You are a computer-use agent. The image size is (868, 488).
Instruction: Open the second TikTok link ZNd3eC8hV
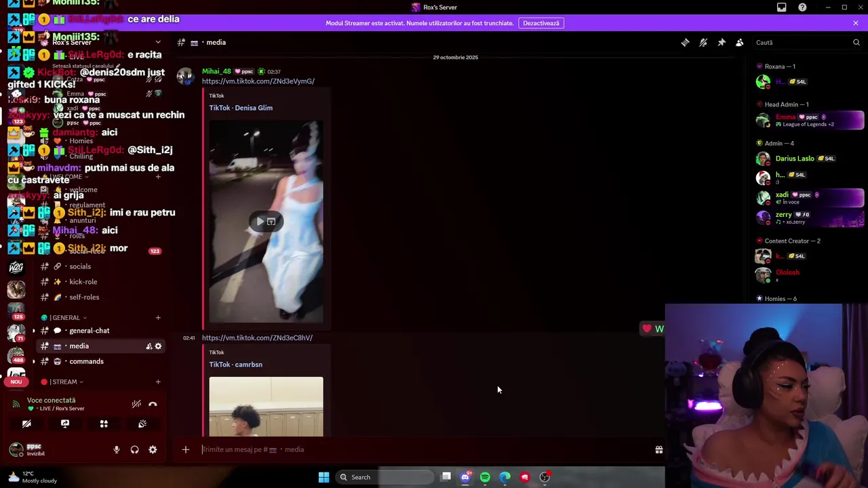257,338
